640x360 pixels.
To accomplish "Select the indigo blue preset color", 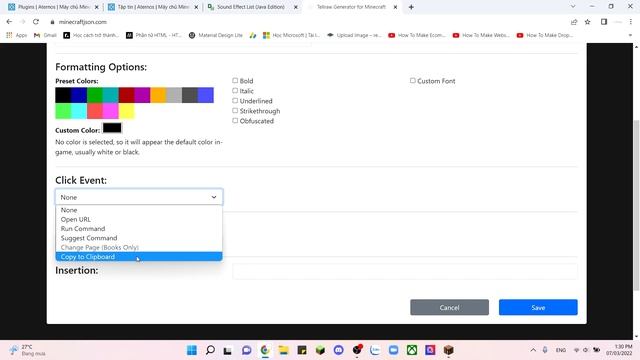I will coord(206,95).
